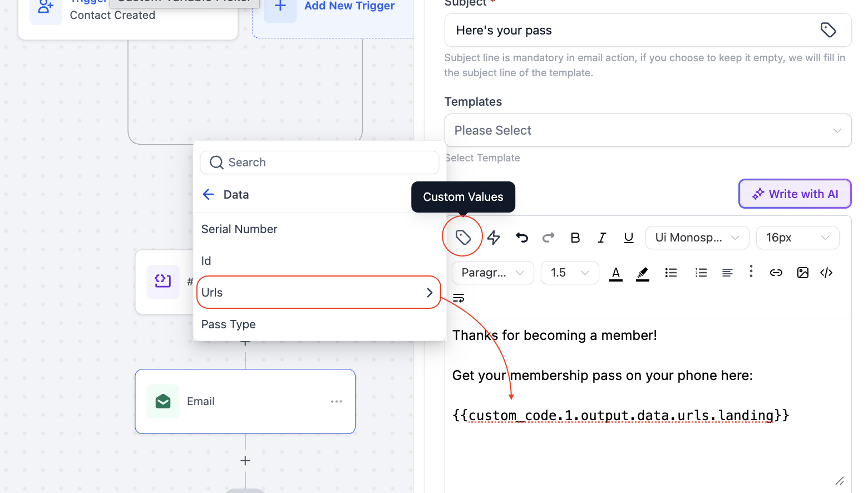This screenshot has height=493, width=868.
Task: Click the Search field in variable picker
Action: click(x=319, y=162)
